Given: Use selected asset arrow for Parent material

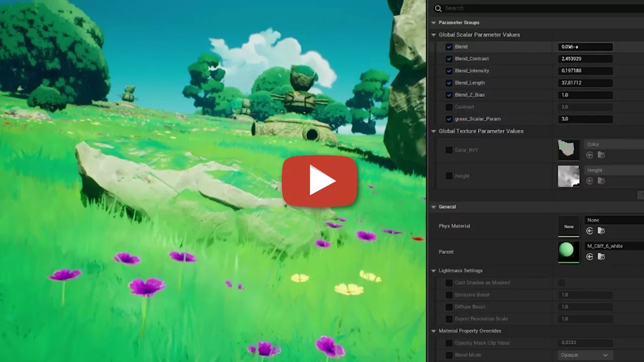Looking at the screenshot, I should [590, 257].
